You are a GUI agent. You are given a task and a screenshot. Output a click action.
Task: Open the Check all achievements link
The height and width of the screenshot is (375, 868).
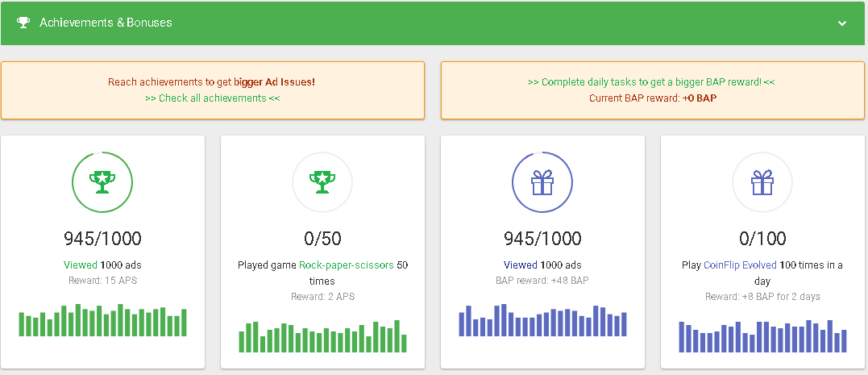click(x=213, y=98)
